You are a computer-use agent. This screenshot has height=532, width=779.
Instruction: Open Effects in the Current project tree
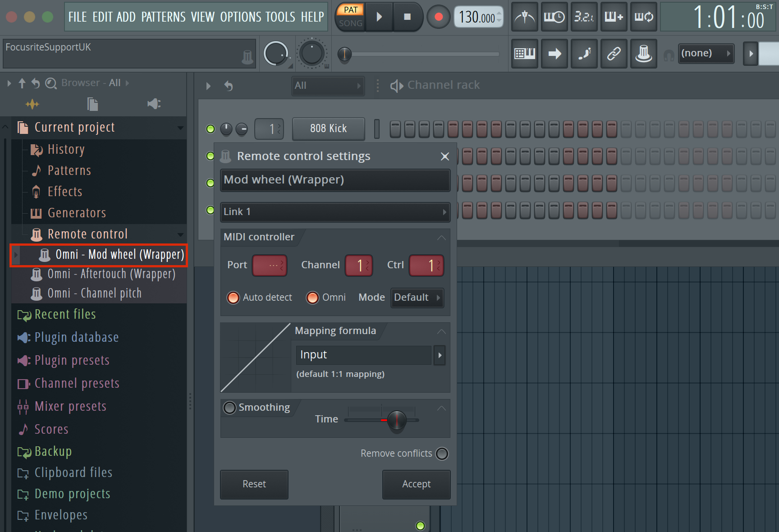(x=65, y=192)
